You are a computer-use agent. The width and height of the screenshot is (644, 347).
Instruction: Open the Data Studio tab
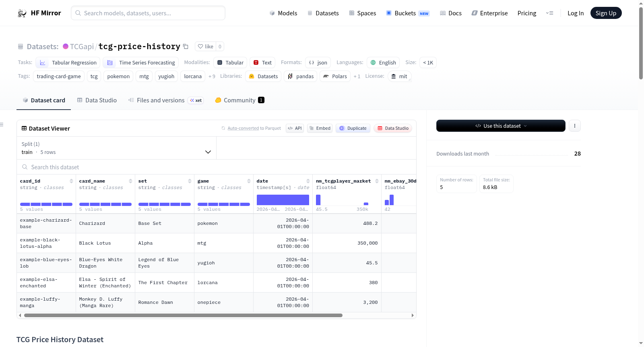(x=97, y=100)
